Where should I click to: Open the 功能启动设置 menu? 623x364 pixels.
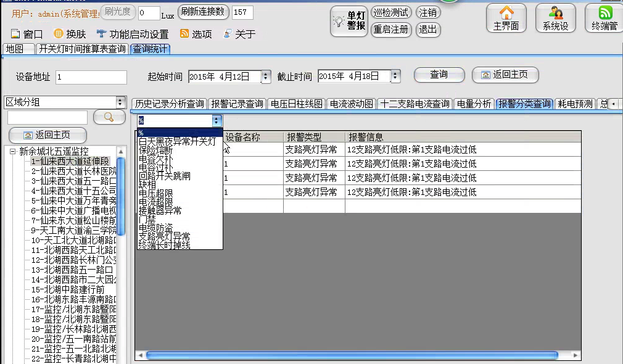[x=133, y=35]
